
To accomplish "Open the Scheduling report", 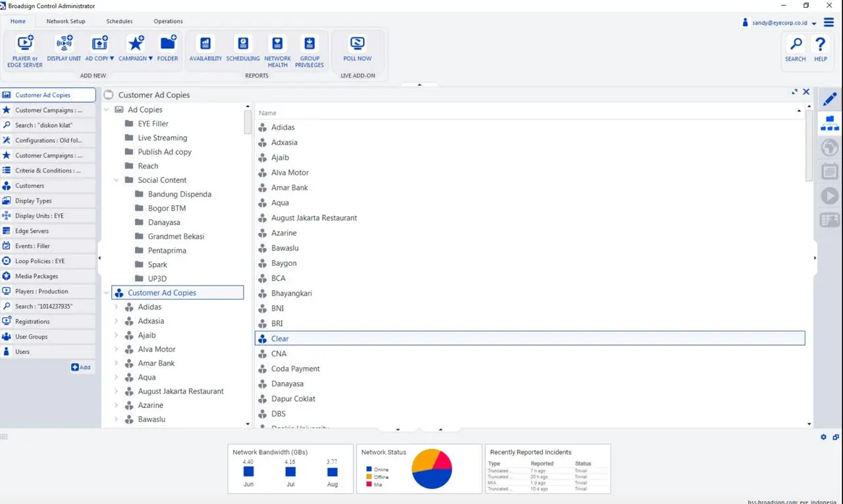I will tap(243, 44).
